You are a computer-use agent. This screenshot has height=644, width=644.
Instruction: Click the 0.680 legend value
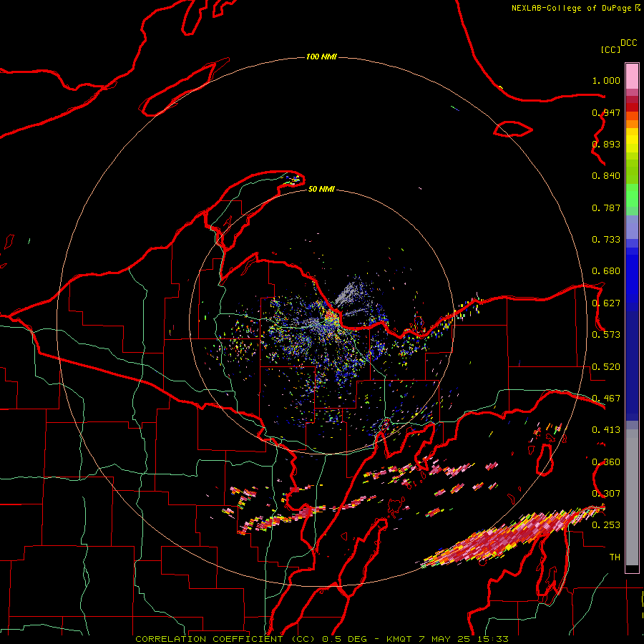[x=606, y=271]
